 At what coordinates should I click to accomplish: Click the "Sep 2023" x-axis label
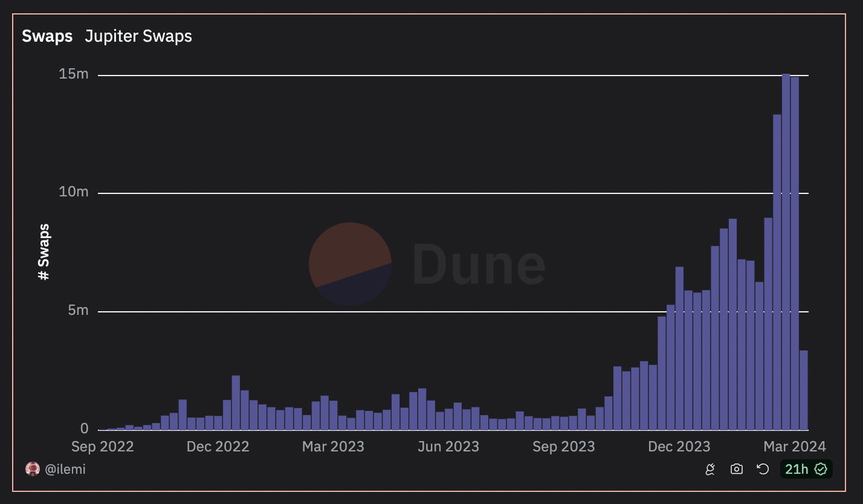[564, 447]
